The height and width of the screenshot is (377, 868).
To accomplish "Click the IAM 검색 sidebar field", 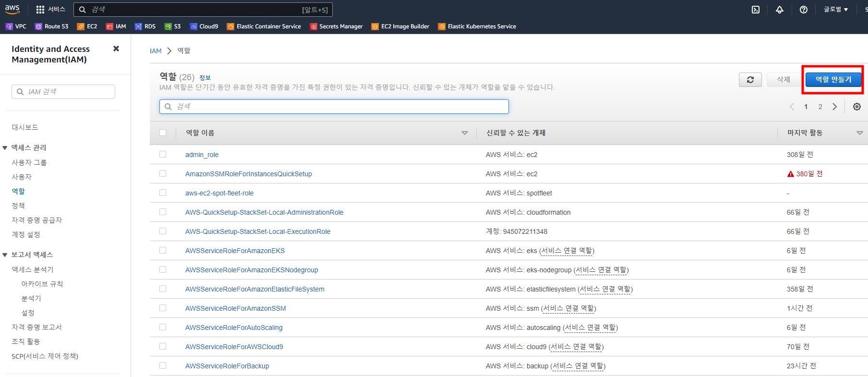I will coord(63,92).
